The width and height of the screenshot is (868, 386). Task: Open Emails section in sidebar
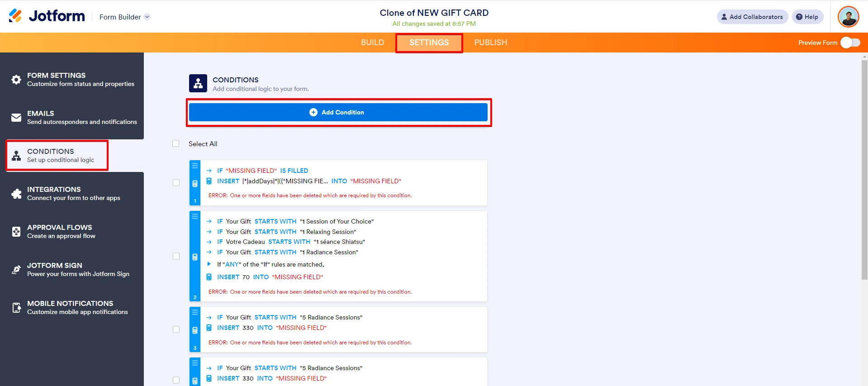(72, 117)
